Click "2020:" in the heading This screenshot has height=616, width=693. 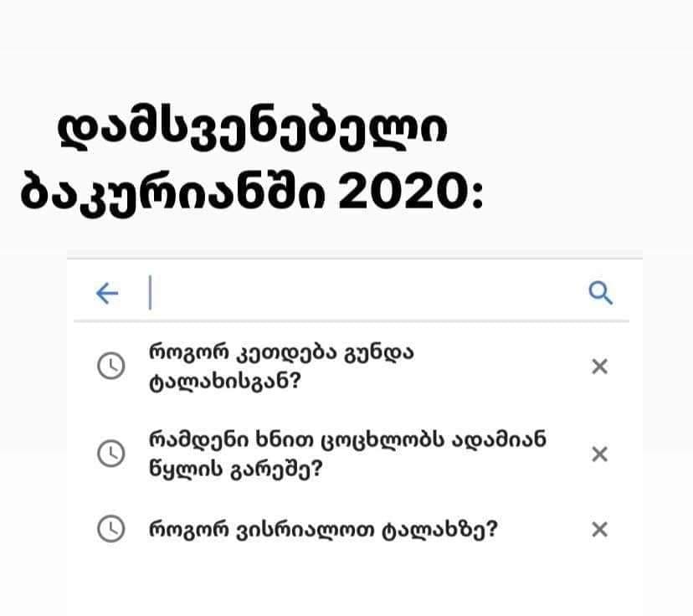pos(411,192)
